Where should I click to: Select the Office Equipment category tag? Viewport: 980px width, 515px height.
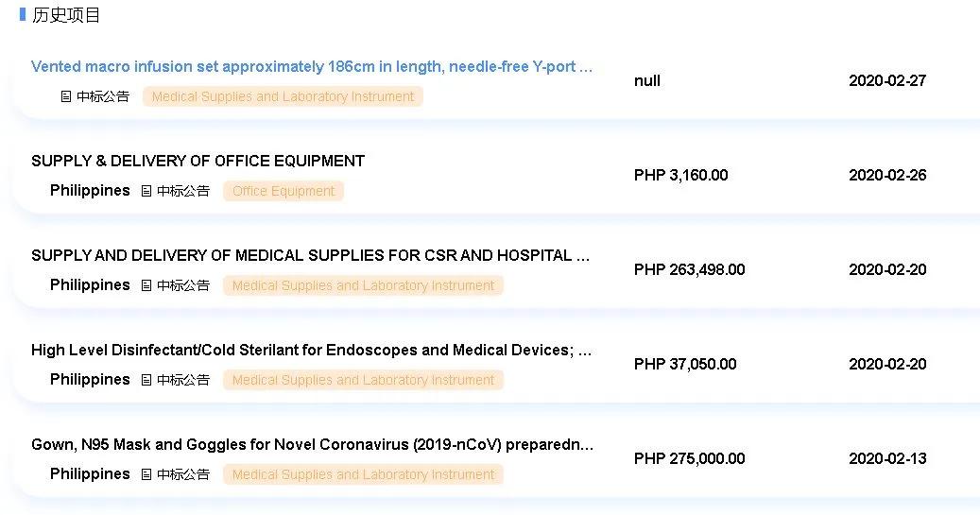click(x=284, y=191)
